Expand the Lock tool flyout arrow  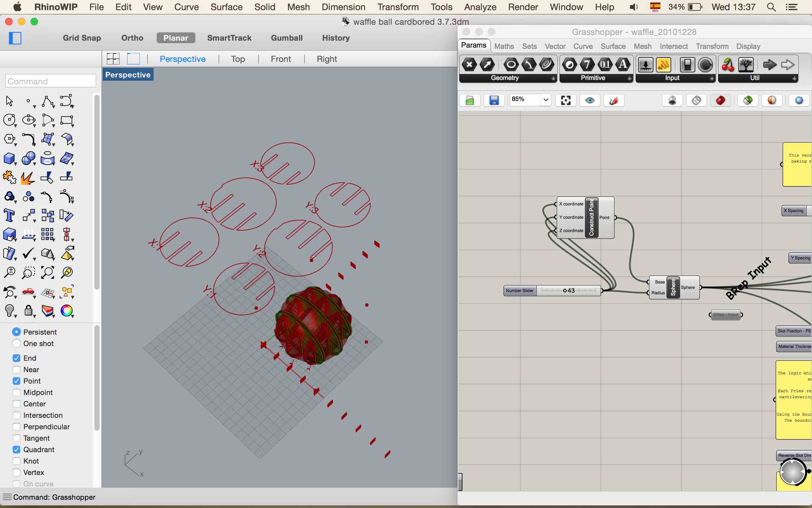[x=35, y=317]
